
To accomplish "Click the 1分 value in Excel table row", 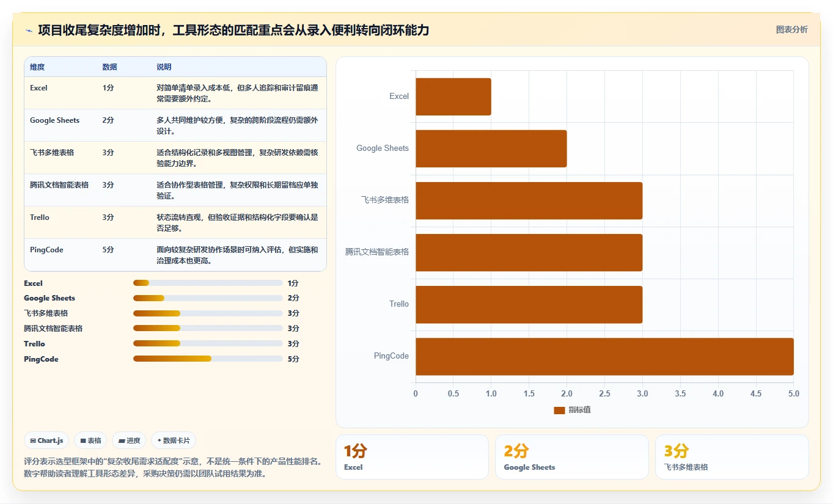I will pos(108,88).
